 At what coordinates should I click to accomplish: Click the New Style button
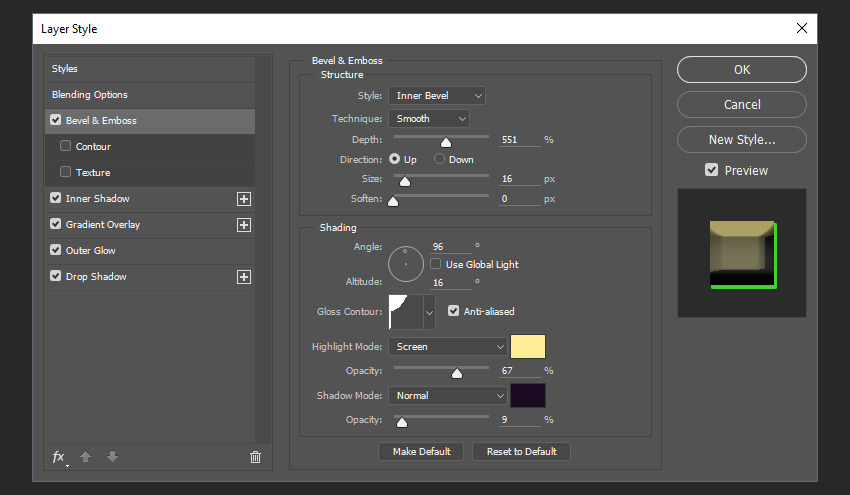coord(741,140)
